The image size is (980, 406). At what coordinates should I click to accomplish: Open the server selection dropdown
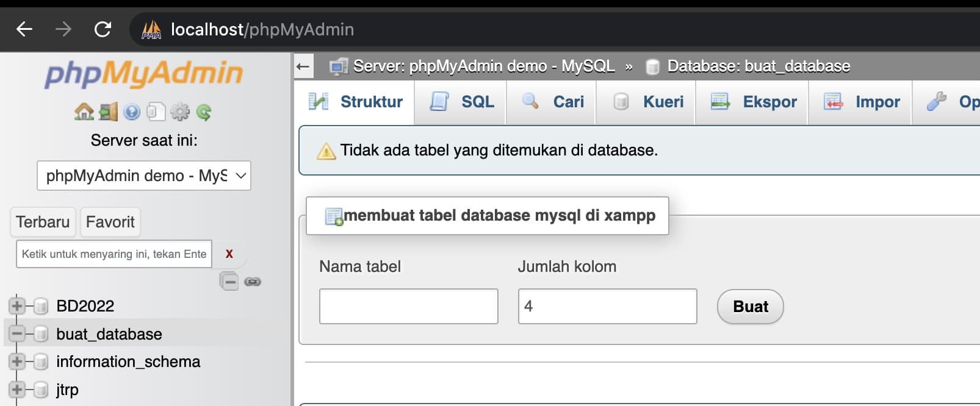(144, 176)
